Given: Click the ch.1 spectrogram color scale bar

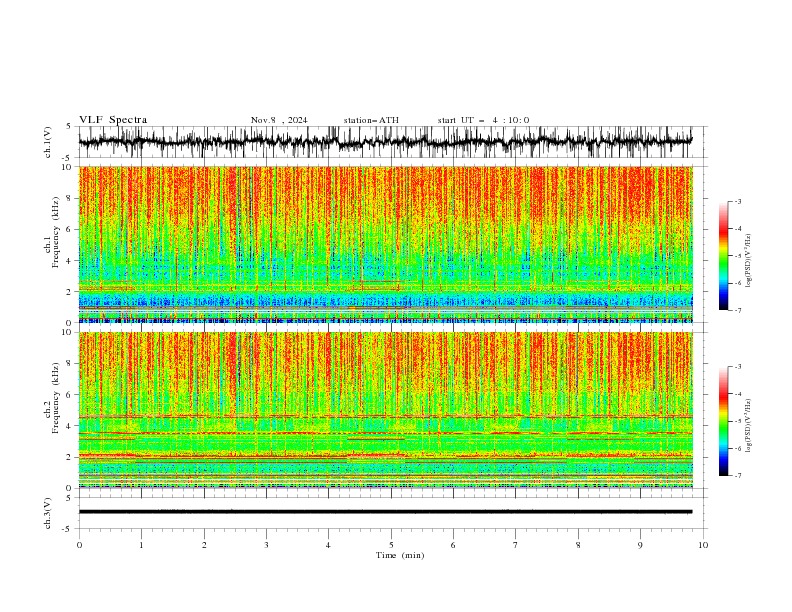Looking at the screenshot, I should [x=723, y=256].
